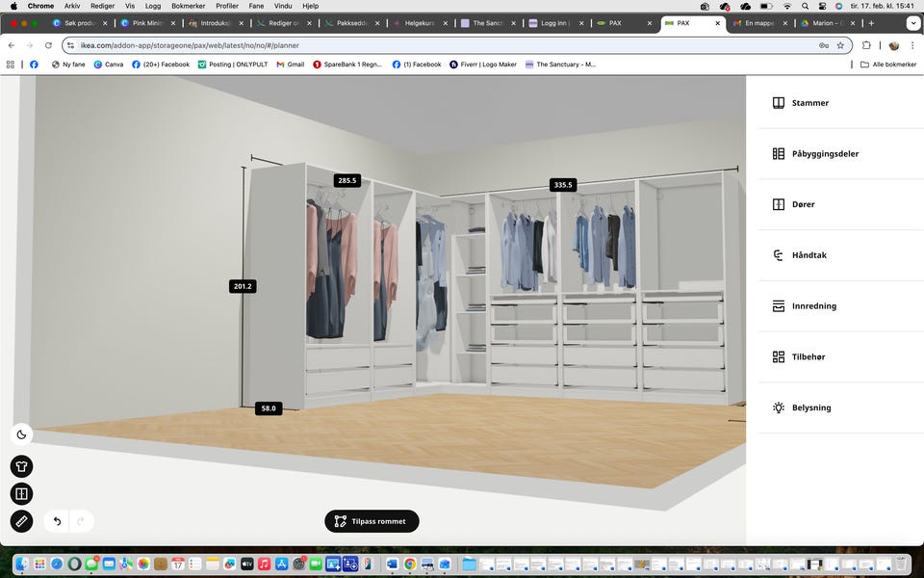The image size is (924, 578).
Task: Click the 58.0 depth measurement label
Action: (269, 408)
